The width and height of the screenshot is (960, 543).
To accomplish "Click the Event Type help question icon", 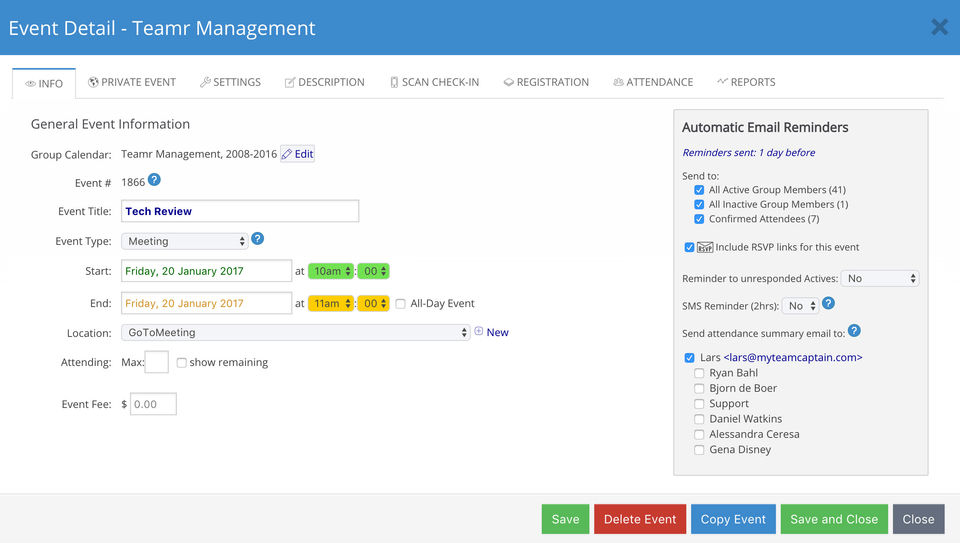I will click(258, 239).
